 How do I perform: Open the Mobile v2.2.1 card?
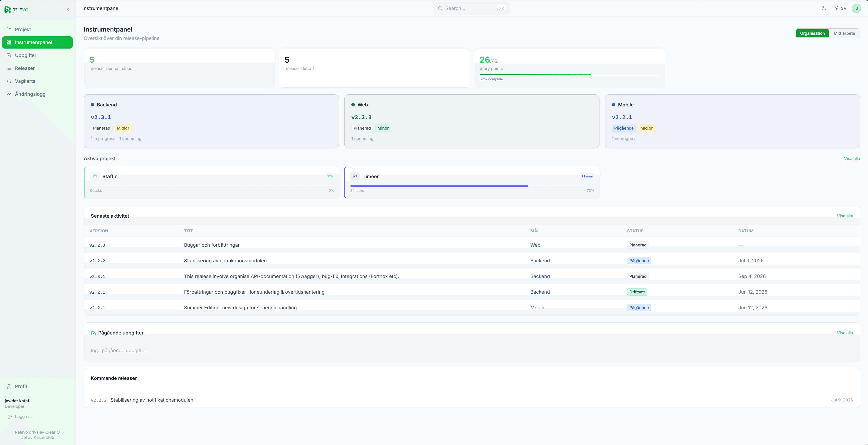point(732,121)
